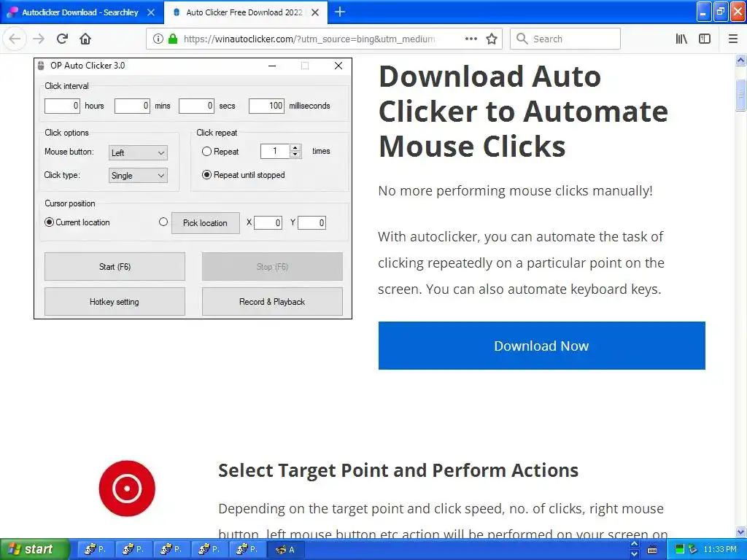Switch to the taskbar item labeled A
Image resolution: width=747 pixels, height=560 pixels.
click(286, 550)
